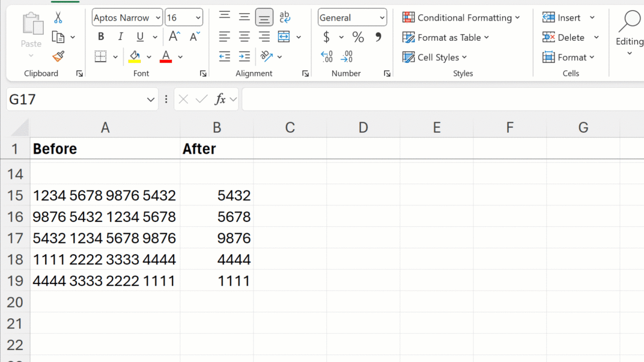The image size is (644, 362).
Task: Select the Format Painter brush icon
Action: [58, 56]
